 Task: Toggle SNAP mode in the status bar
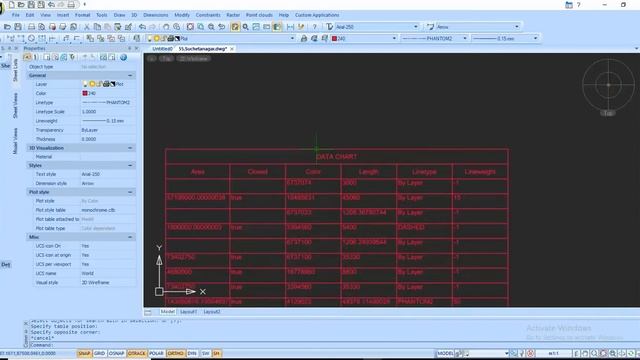coord(84,353)
